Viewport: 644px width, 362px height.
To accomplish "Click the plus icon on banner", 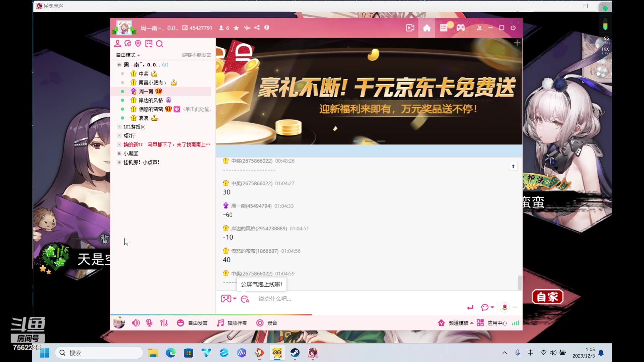I will point(517,43).
